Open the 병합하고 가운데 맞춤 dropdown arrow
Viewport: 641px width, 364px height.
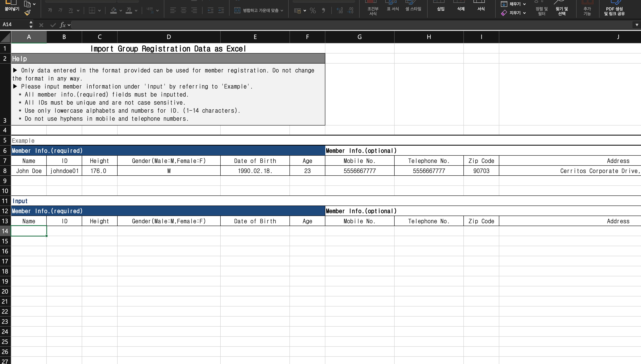point(282,10)
